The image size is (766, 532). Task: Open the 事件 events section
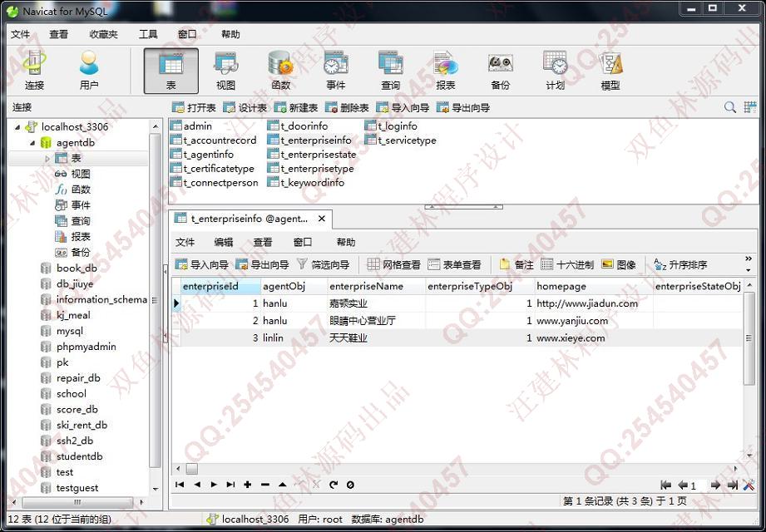click(x=336, y=71)
